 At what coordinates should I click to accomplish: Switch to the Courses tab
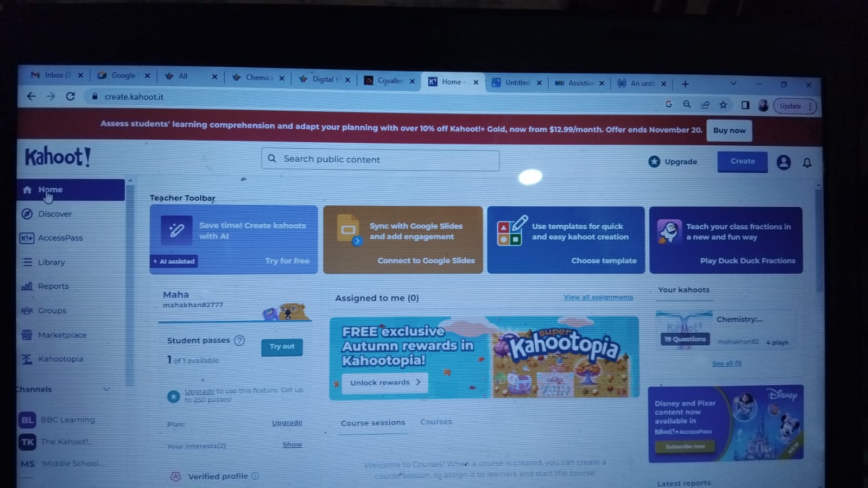436,422
